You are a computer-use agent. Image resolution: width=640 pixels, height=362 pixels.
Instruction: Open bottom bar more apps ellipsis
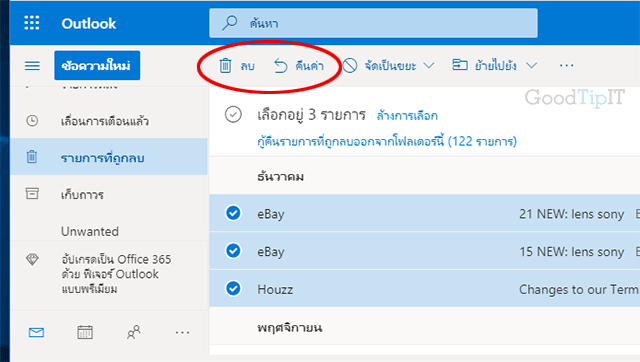182,332
